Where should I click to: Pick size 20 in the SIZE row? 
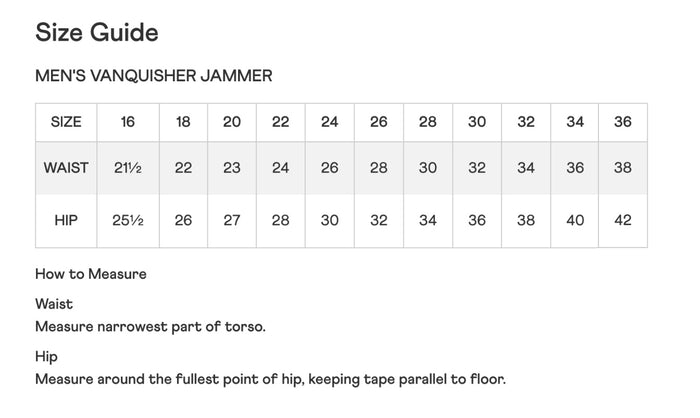(x=232, y=122)
